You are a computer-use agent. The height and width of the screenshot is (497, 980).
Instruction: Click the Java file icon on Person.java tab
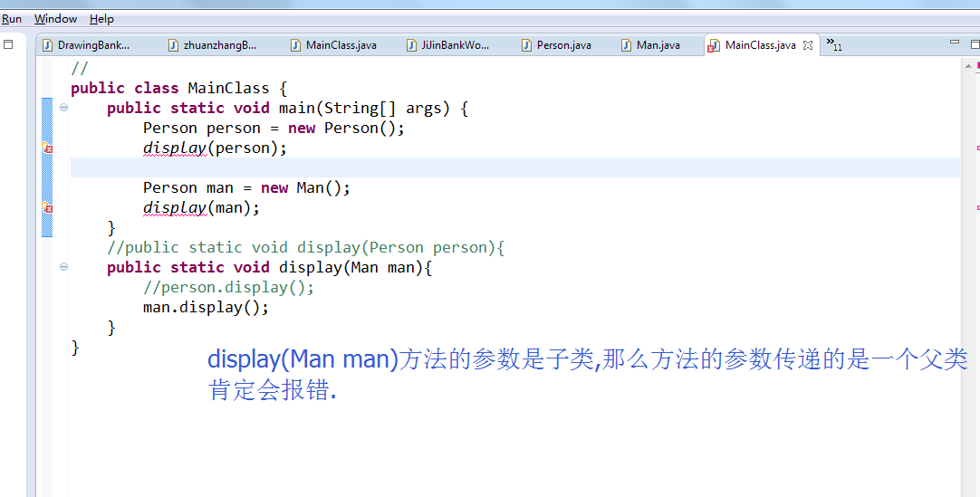527,45
